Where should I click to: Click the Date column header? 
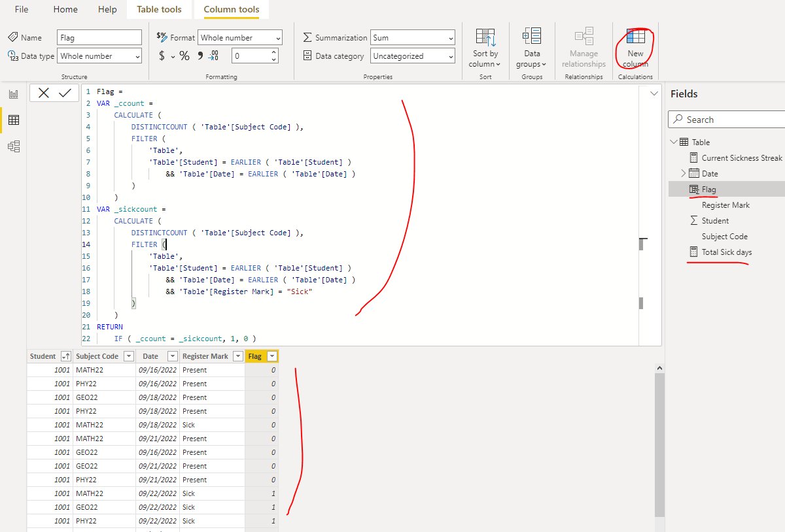click(x=158, y=356)
